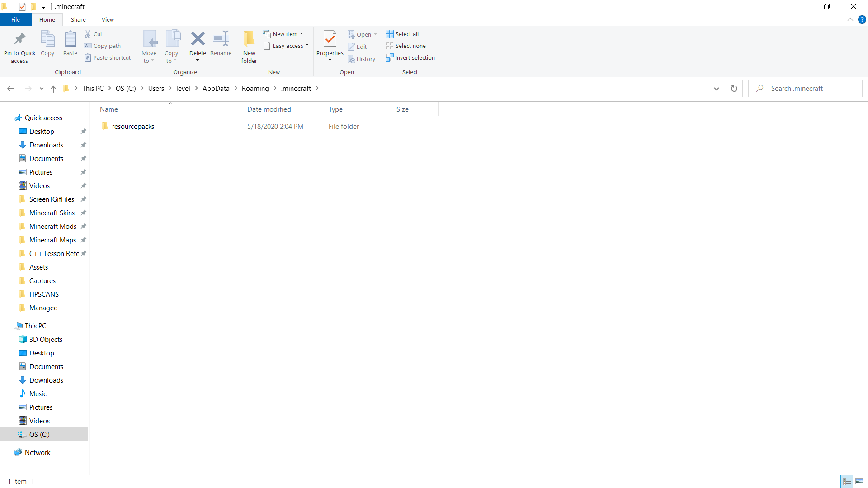Click the Copy icon in Clipboard group
Viewport: 868px width, 488px height.
(x=47, y=39)
